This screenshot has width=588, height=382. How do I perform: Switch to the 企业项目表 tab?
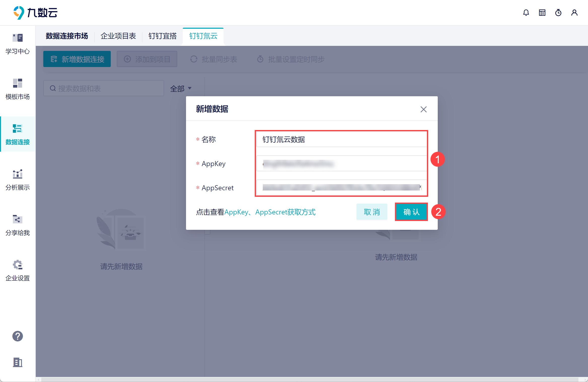pos(118,36)
